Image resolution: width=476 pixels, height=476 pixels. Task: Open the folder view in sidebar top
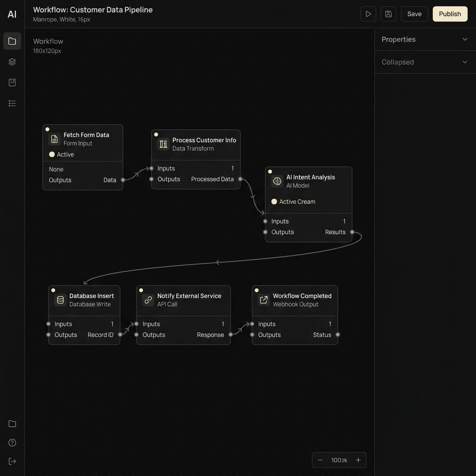(12, 41)
